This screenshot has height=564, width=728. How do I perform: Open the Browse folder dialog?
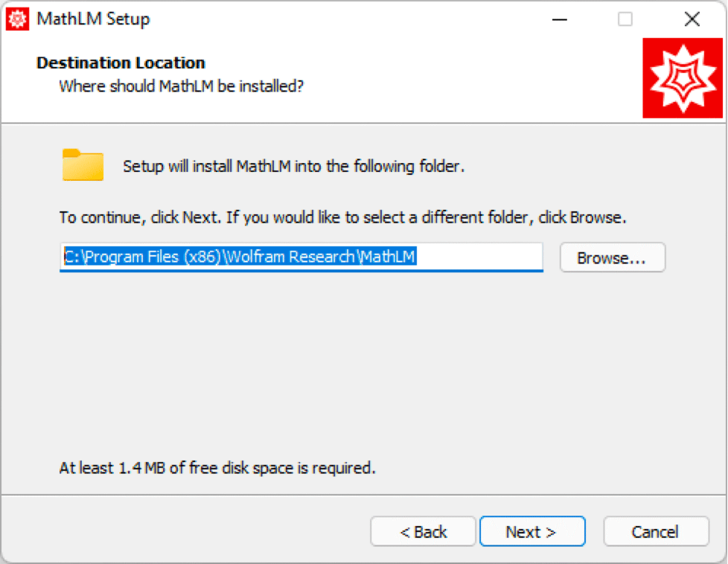point(612,257)
